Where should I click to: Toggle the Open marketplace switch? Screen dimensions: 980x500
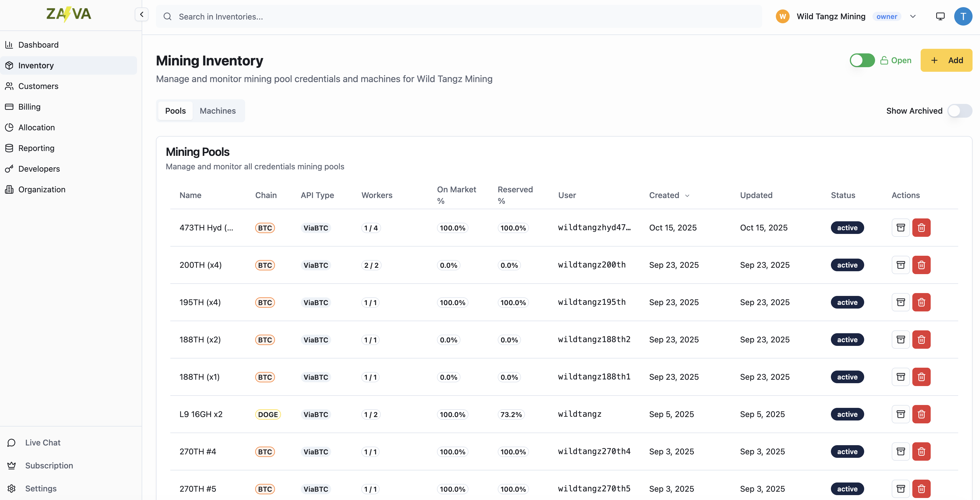click(x=862, y=60)
